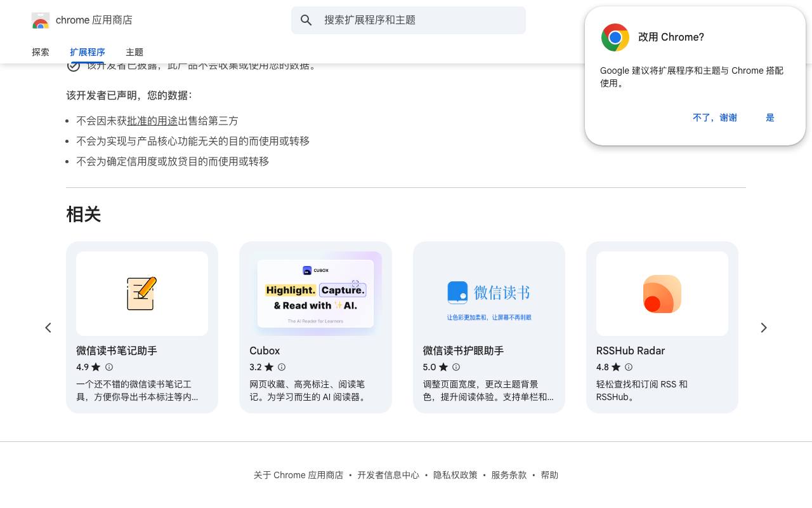This screenshot has width=812, height=508.
Task: Switch to the 扩展程序 tab
Action: click(88, 52)
